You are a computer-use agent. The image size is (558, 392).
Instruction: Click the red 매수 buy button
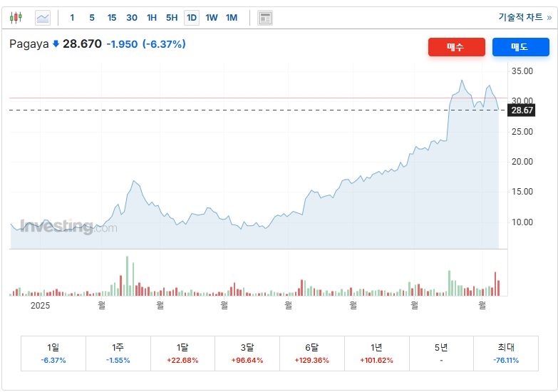pos(457,47)
